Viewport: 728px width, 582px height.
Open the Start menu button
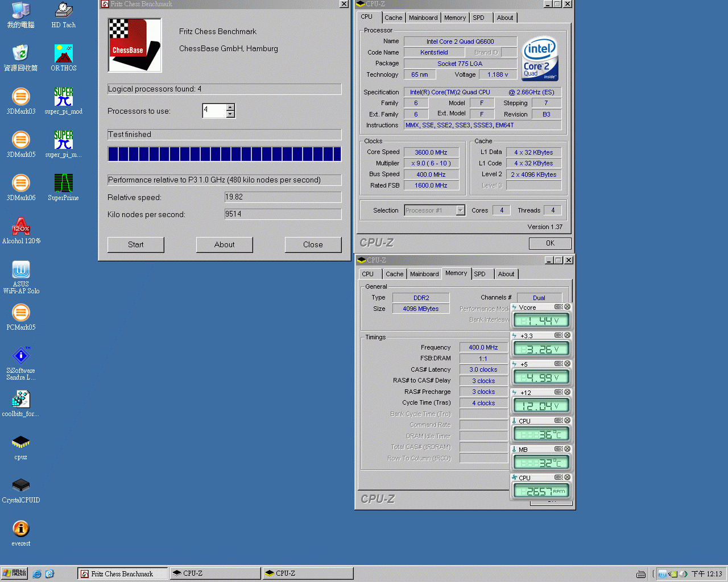(14, 573)
